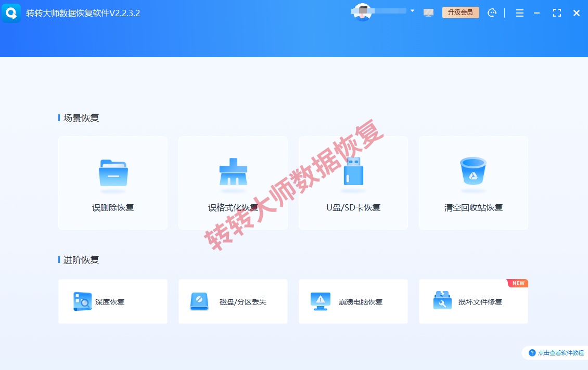Image resolution: width=588 pixels, height=370 pixels.
Task: Open the hamburger menu icon
Action: pyautogui.click(x=520, y=13)
